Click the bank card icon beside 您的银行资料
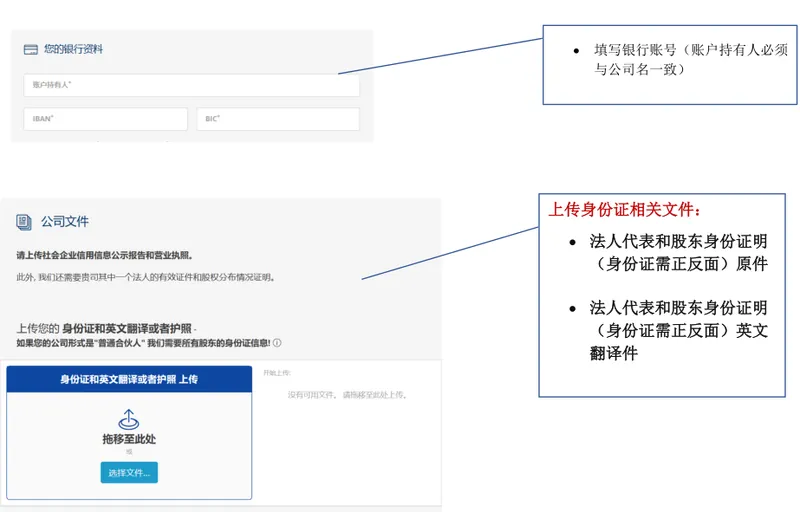 point(31,49)
